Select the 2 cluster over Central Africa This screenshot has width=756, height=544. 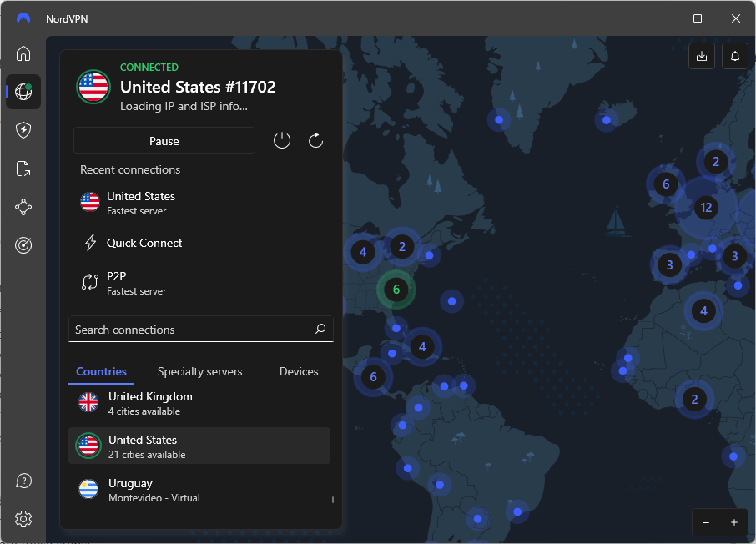(694, 400)
